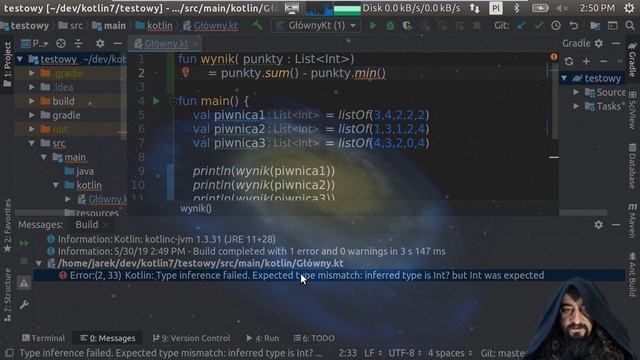Image resolution: width=640 pixels, height=360 pixels.
Task: Add Gradle project with plus icon
Action: coord(586,61)
